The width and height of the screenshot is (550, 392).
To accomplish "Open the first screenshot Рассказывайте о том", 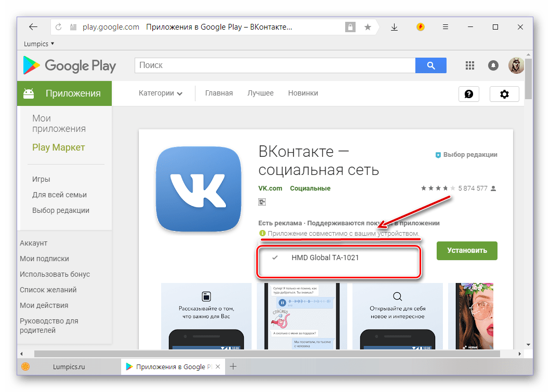I will (x=206, y=316).
